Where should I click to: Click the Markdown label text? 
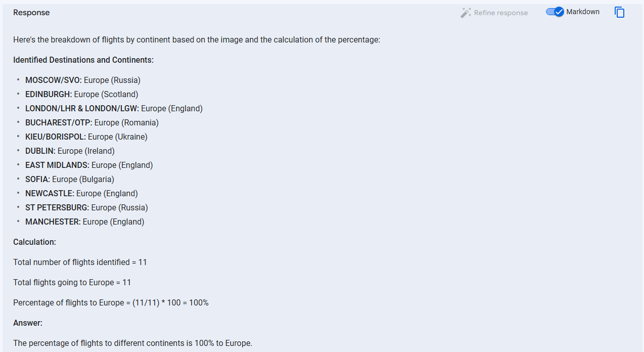point(583,12)
